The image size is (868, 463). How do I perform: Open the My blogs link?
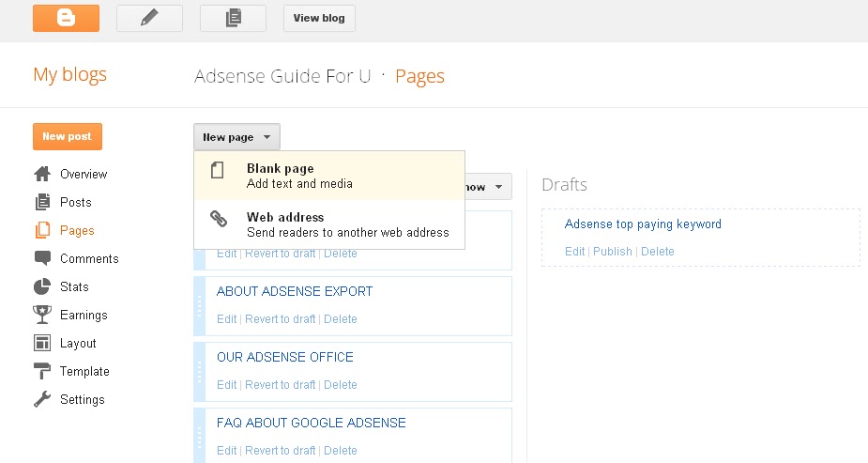[x=69, y=75]
